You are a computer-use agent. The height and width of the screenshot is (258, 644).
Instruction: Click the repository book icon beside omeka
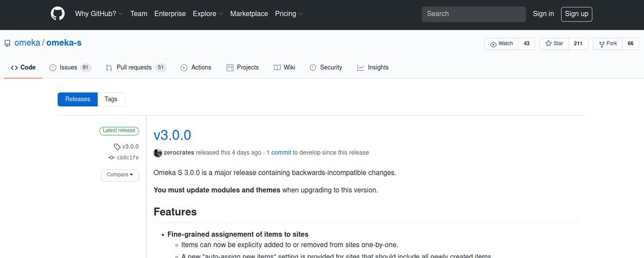(x=8, y=43)
